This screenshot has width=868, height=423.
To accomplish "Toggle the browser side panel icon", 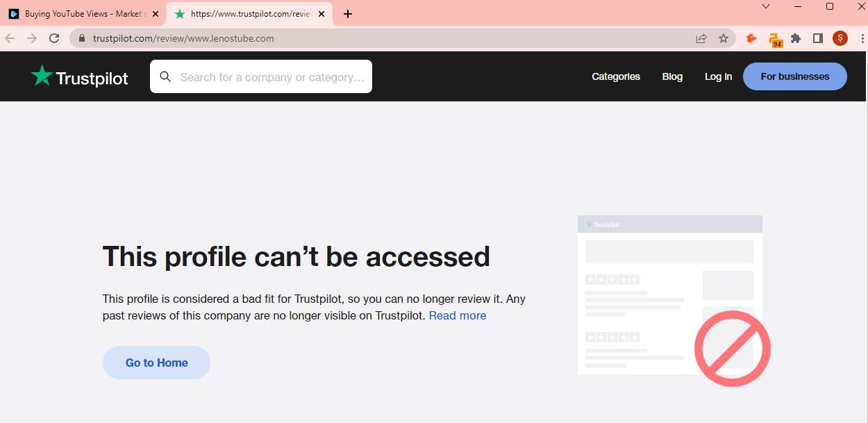I will coord(818,38).
